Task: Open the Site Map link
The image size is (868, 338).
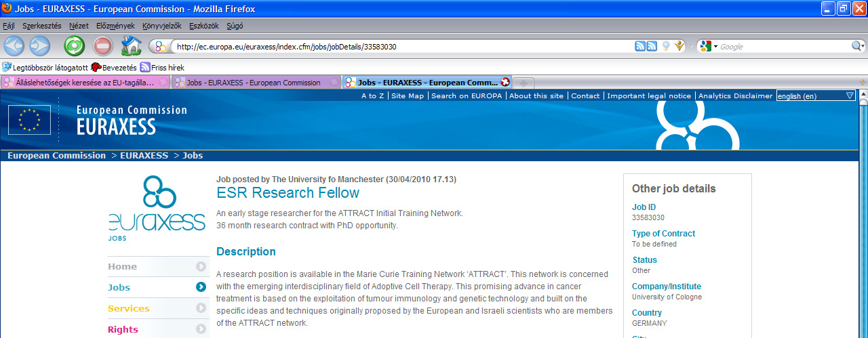Action: (x=408, y=96)
